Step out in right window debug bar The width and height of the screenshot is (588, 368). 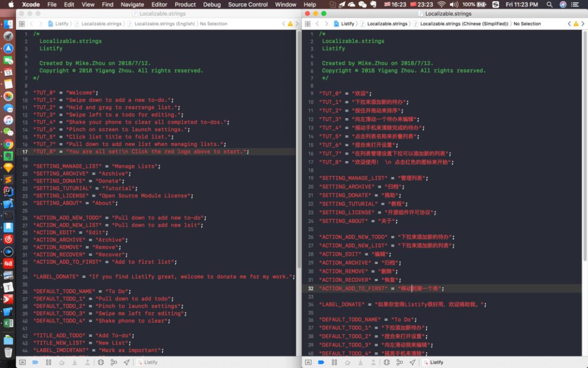pos(373,363)
